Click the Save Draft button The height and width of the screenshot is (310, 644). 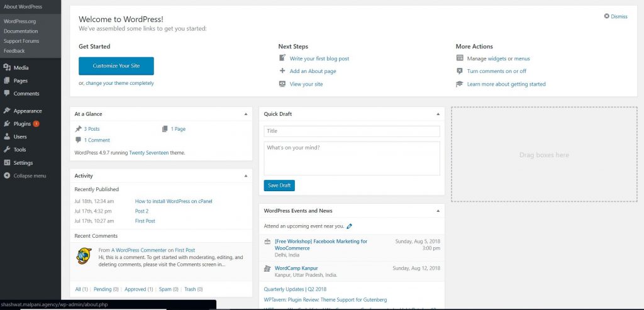(x=279, y=185)
